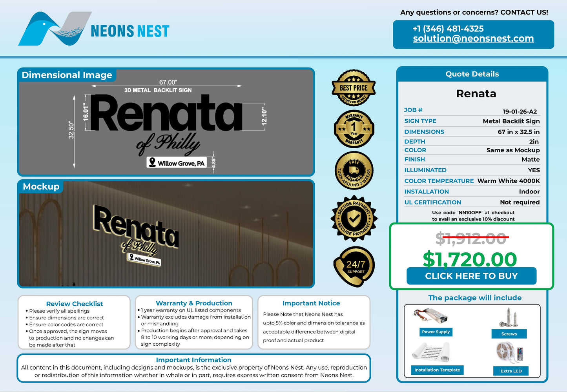This screenshot has height=392, width=567.
Task: Click the Important Information heading
Action: point(193,360)
